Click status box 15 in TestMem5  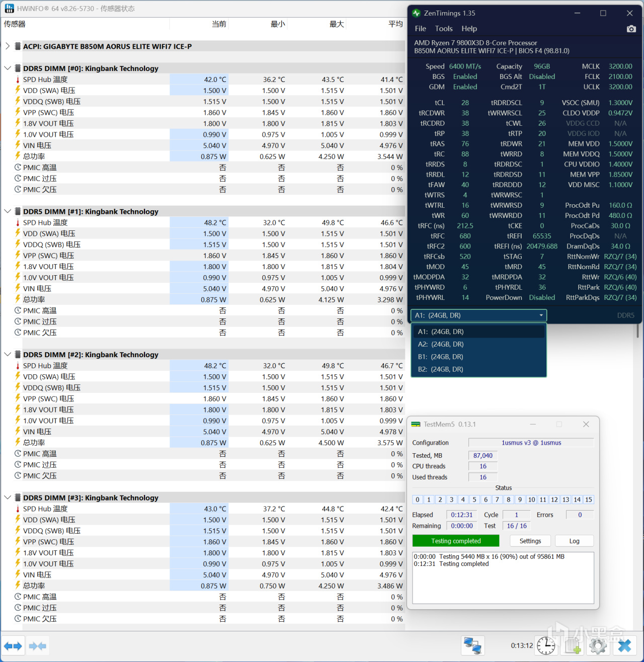pos(589,500)
